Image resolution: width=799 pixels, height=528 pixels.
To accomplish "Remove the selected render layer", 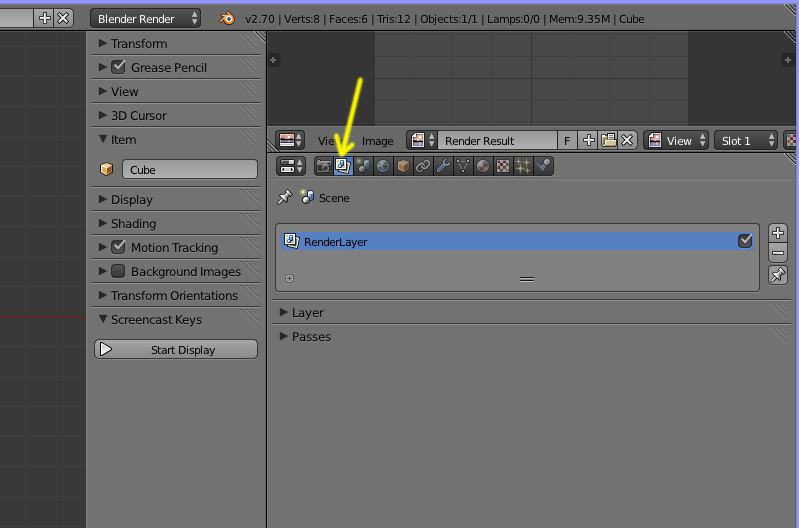I will click(778, 253).
